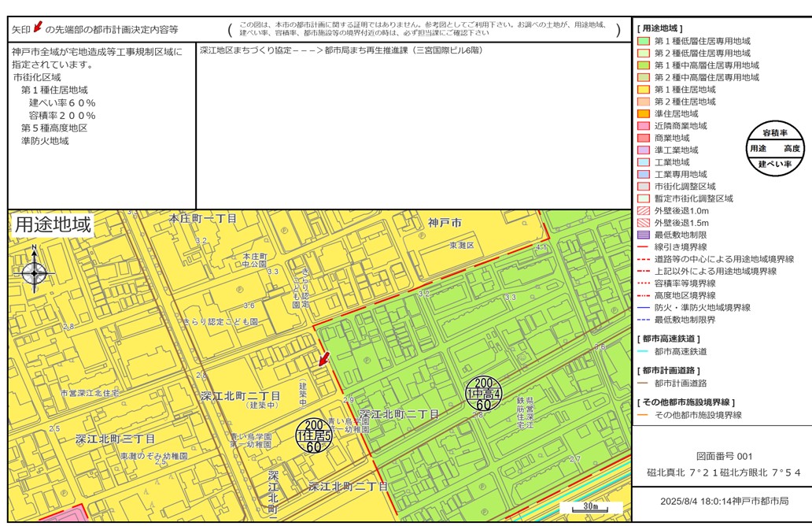Click the red arrow icon in the header
The width and height of the screenshot is (812, 526).
click(38, 28)
